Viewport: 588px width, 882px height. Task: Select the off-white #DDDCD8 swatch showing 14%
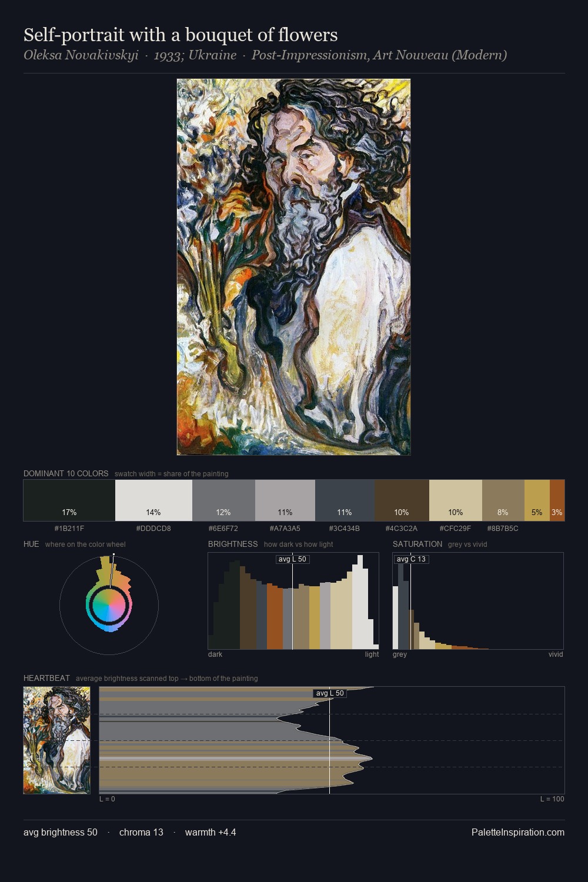[153, 500]
